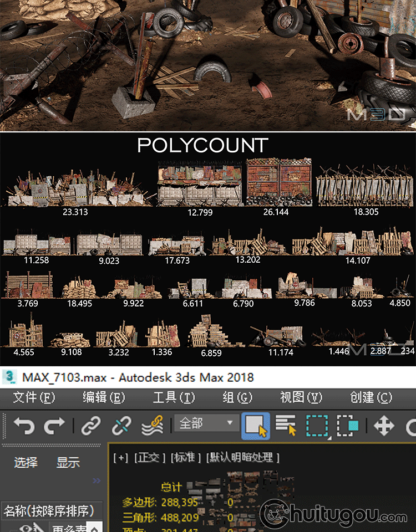Open the scene explorer 显示 menu
This screenshot has width=416, height=532.
tap(68, 462)
